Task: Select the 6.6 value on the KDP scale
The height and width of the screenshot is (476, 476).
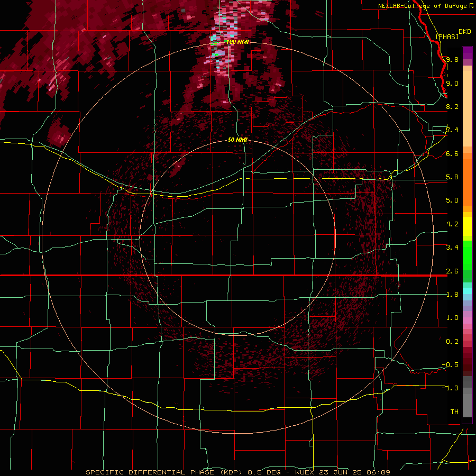Action: tap(452, 153)
